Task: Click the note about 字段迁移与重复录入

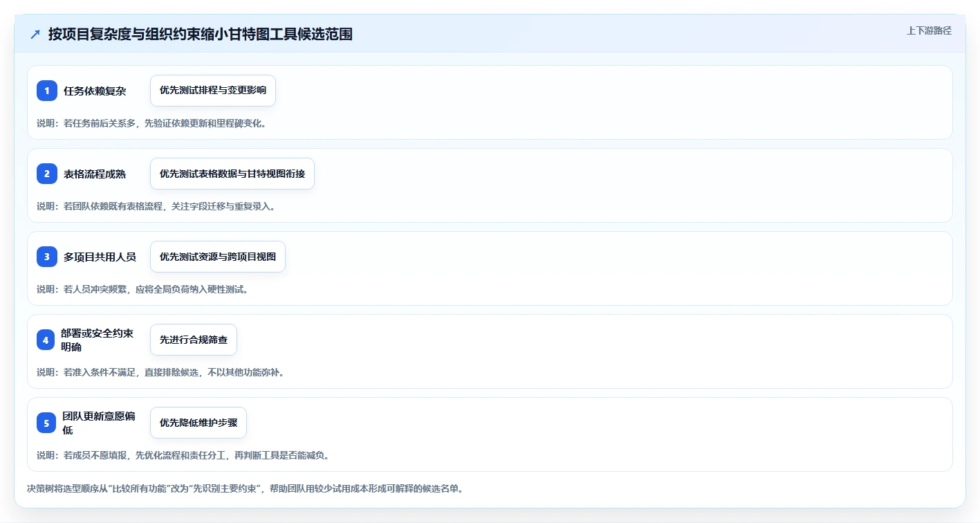Action: tap(156, 206)
